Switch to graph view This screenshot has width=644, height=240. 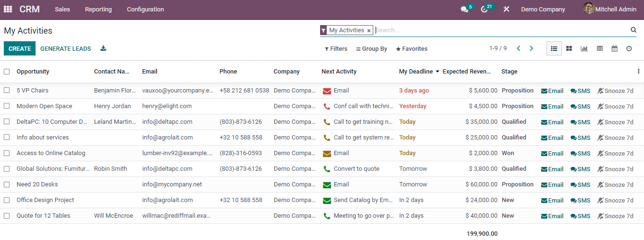[x=584, y=48]
